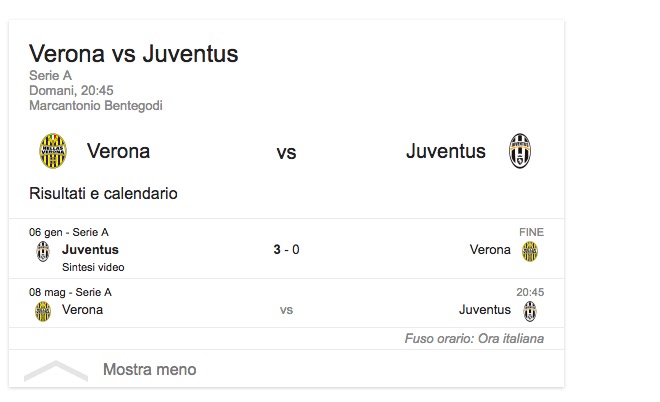
Task: Click Verona crest in 08 mag match
Action: pyautogui.click(x=43, y=311)
